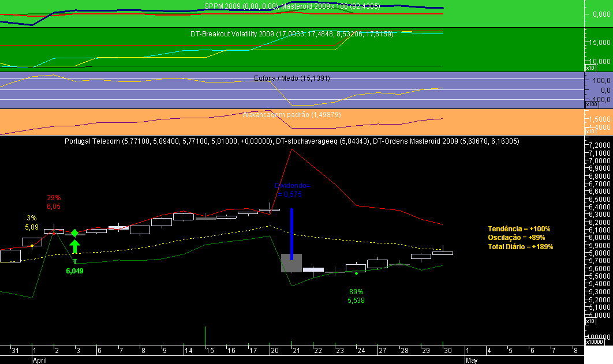Viewport: 613px width, 364px height.
Task: Select the small green diamond above 89%
Action: [x=356, y=273]
